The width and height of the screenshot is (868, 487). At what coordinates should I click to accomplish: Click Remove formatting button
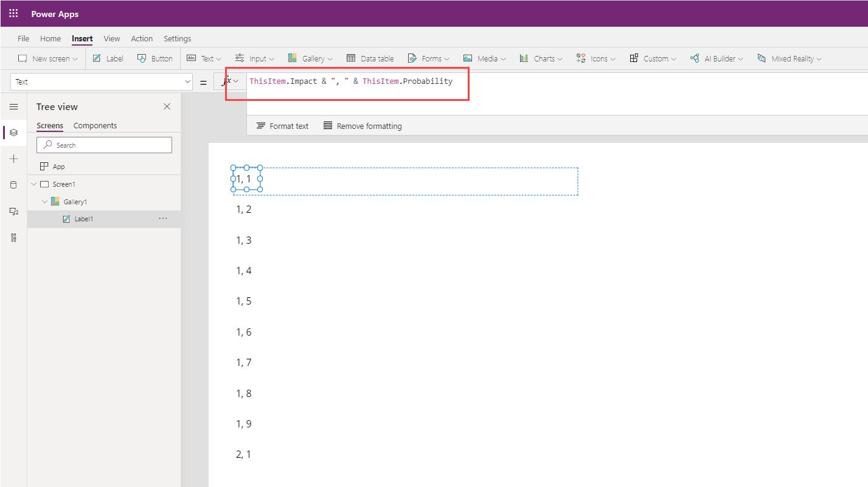362,126
